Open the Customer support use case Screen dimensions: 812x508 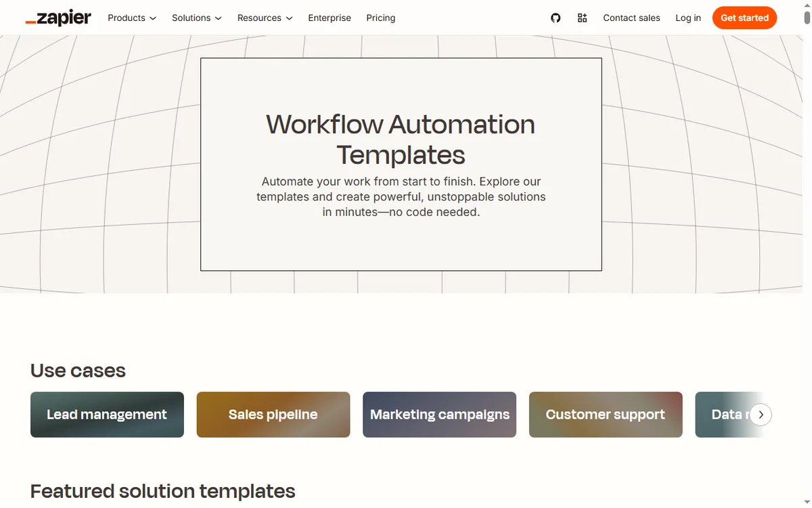click(606, 415)
